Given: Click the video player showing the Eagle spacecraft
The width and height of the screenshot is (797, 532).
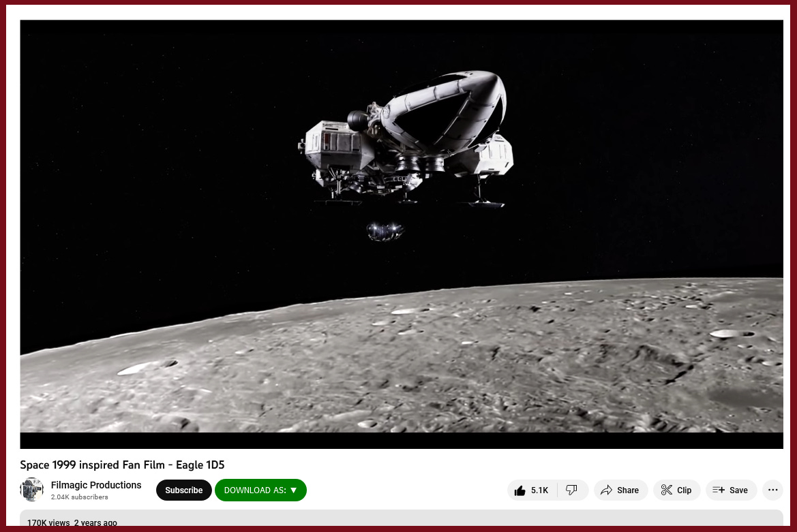Looking at the screenshot, I should point(402,234).
